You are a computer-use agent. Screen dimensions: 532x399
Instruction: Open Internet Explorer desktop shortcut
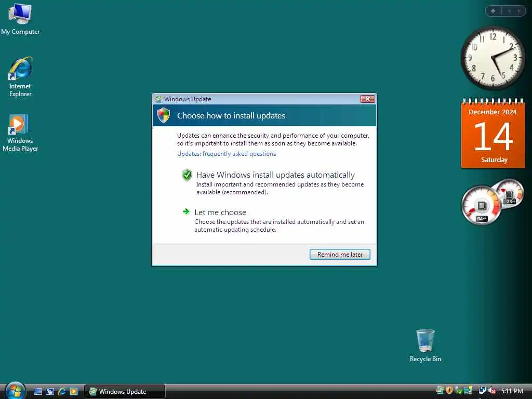click(x=20, y=77)
